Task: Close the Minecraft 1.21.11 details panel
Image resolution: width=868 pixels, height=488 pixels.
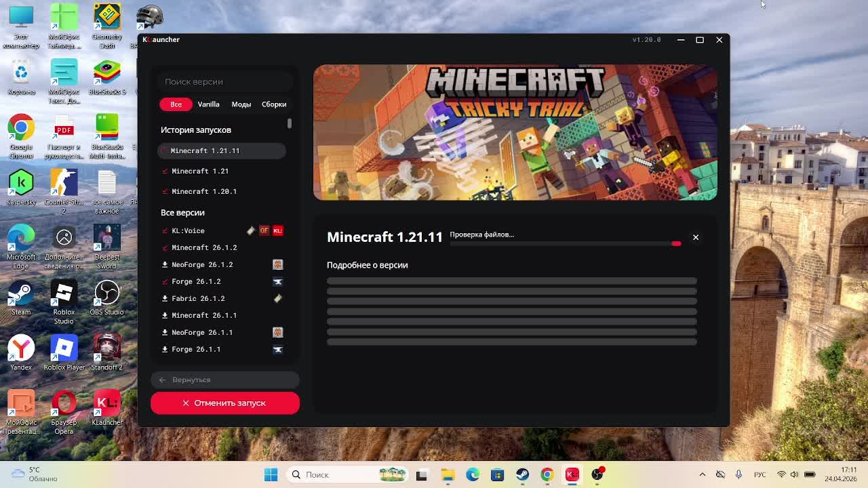Action: tap(696, 237)
